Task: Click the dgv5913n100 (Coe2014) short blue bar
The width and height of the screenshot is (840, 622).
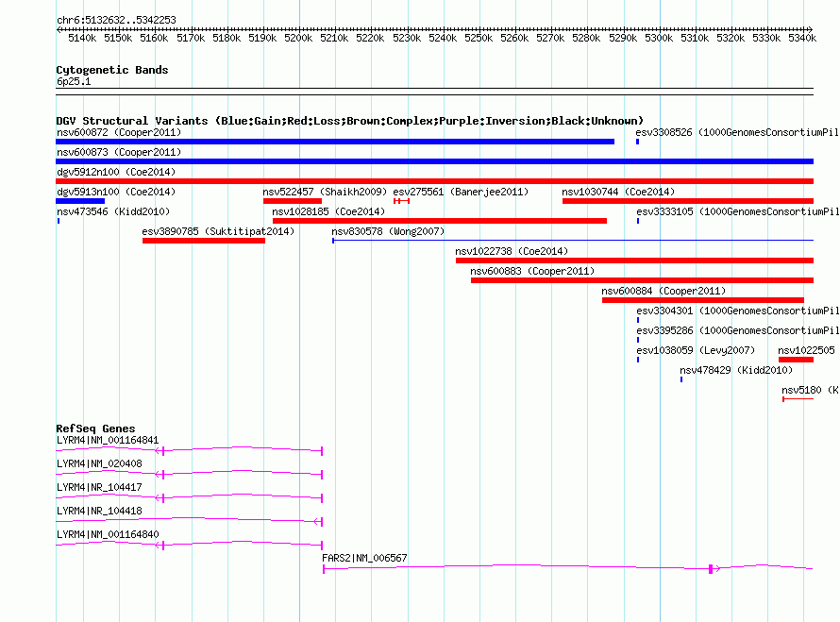Action: (80, 201)
